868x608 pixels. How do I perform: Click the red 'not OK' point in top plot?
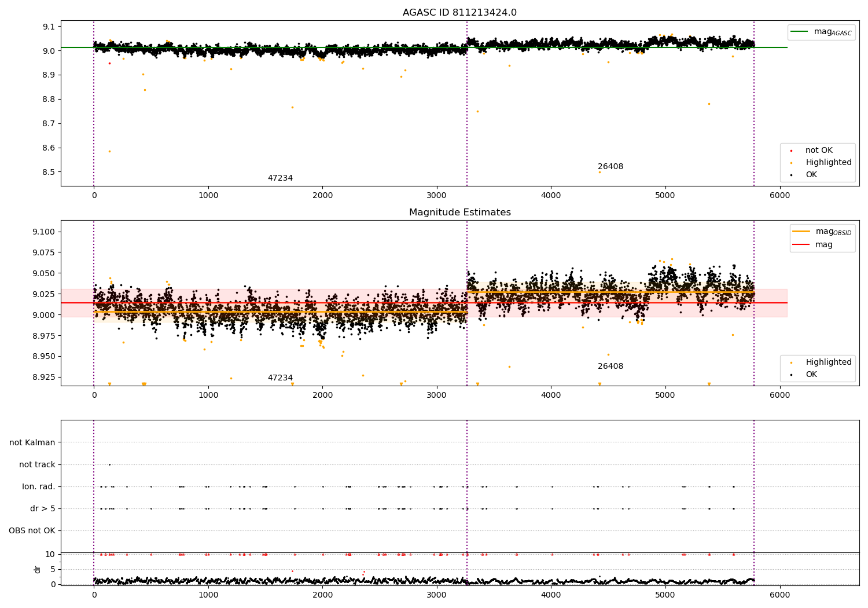click(109, 63)
